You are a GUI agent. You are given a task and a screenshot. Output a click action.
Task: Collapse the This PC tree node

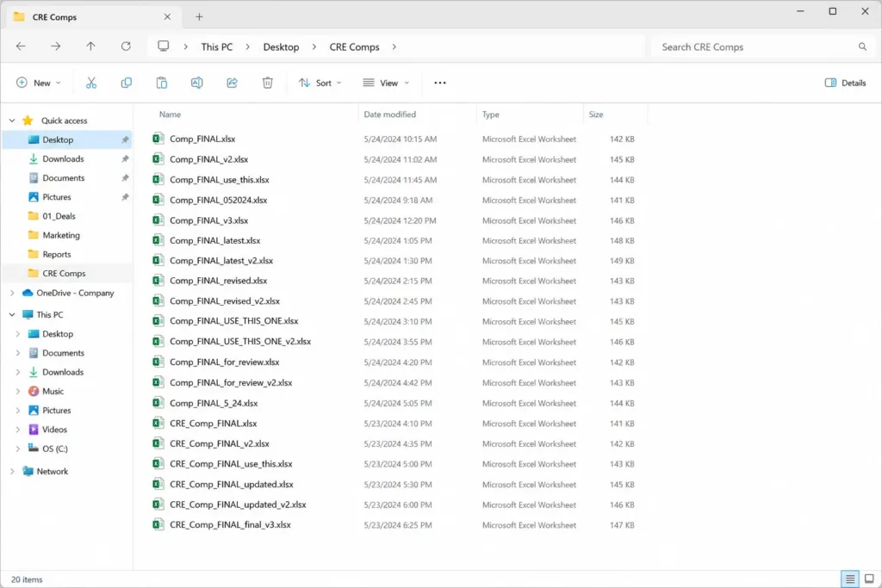tap(12, 315)
